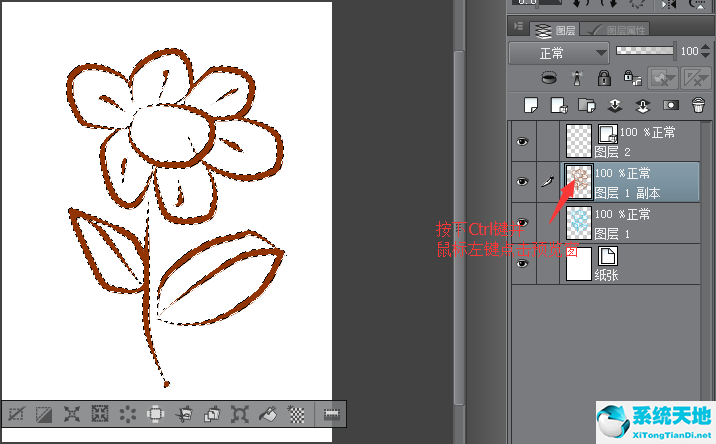Delete layer using trash can icon

click(697, 104)
